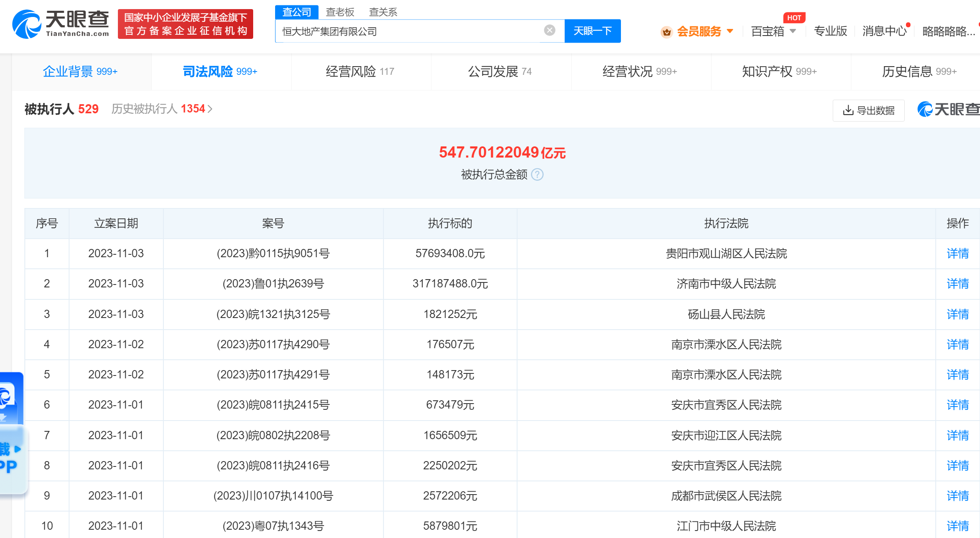Open 百宝箱 menu

pos(767,31)
